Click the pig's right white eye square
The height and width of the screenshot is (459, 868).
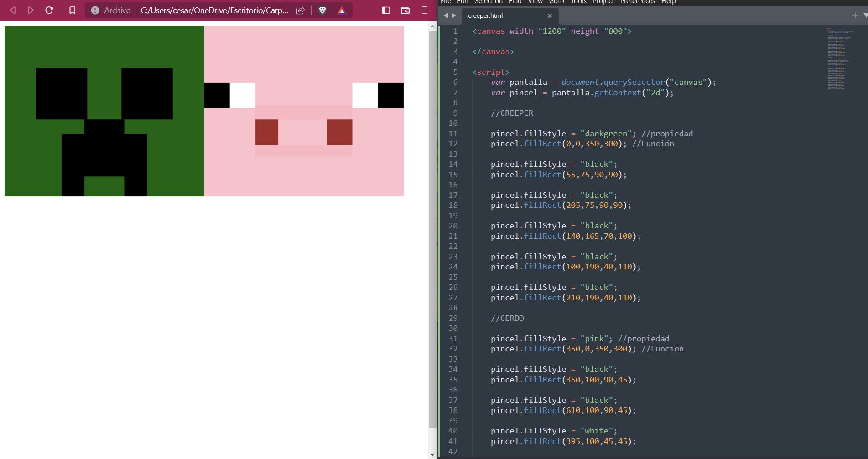coord(365,95)
